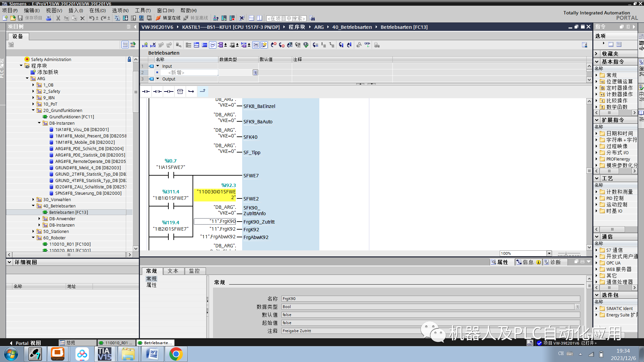Screen dimensions: 644x362
Task: Open the zoom level 100% dropdown
Action: pos(549,253)
